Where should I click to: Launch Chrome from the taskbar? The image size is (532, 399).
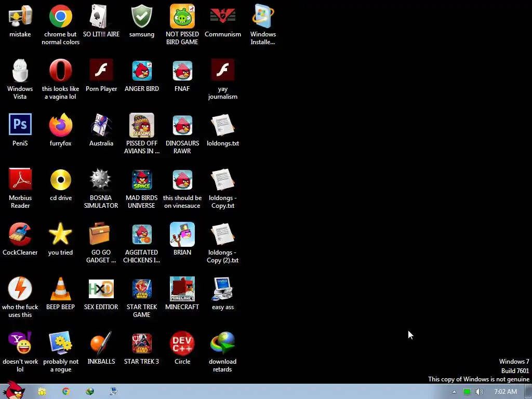tap(66, 391)
